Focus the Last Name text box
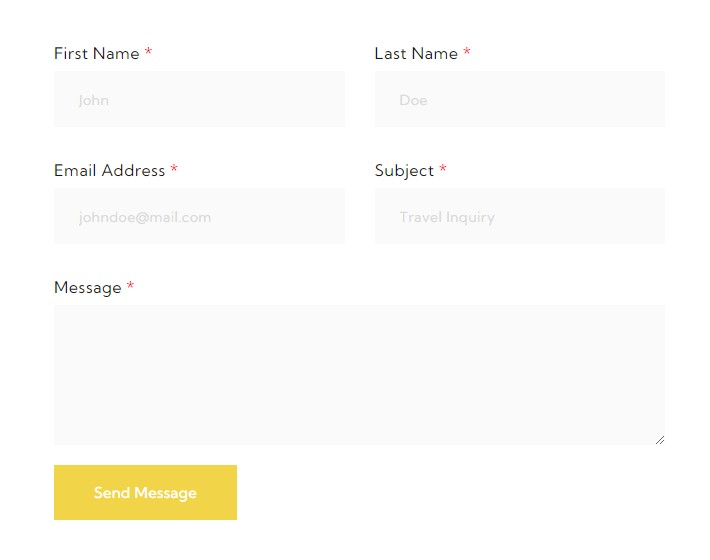The width and height of the screenshot is (710, 560). 519,99
